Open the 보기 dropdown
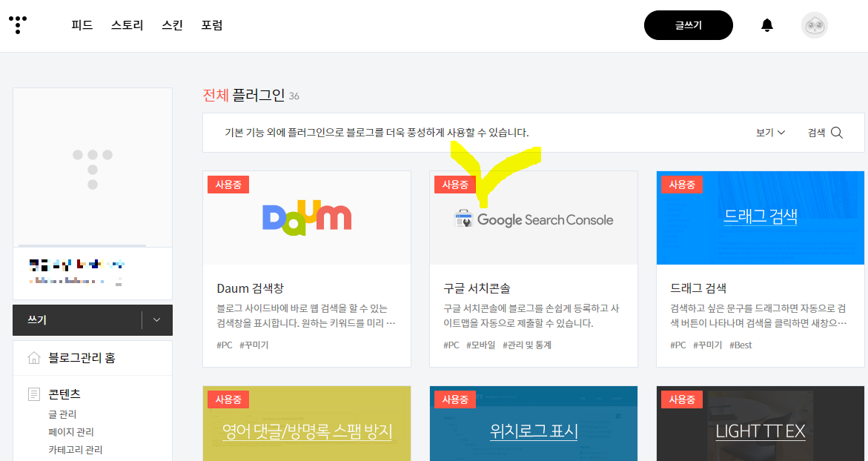Viewport: 868px width, 461px height. pos(771,133)
